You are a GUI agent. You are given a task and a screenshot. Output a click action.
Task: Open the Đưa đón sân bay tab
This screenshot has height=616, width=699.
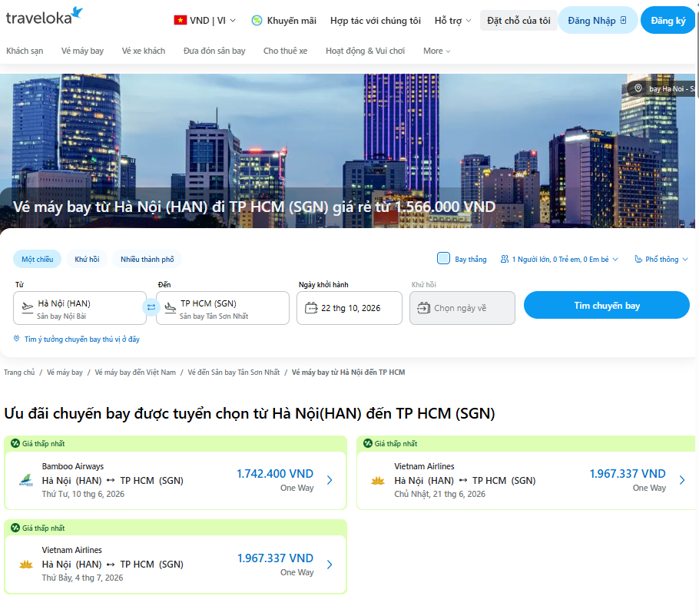click(214, 51)
